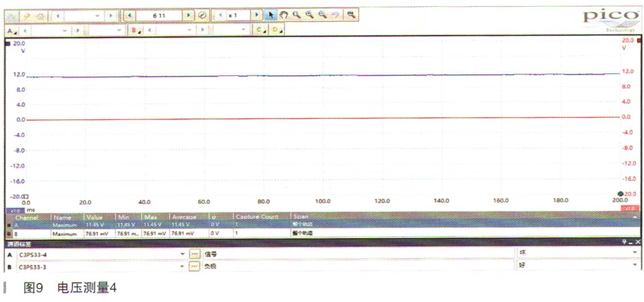
Task: Click the ellipsis button beside C3PS33-4
Action: pyautogui.click(x=194, y=254)
